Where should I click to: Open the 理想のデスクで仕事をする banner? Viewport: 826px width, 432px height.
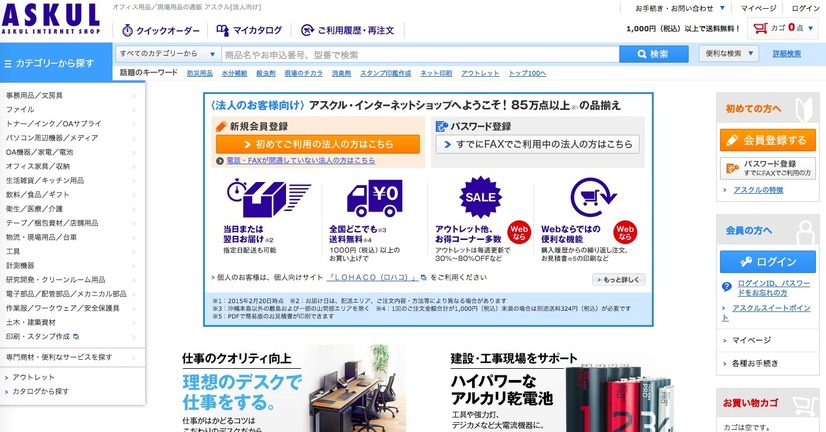coord(293,390)
